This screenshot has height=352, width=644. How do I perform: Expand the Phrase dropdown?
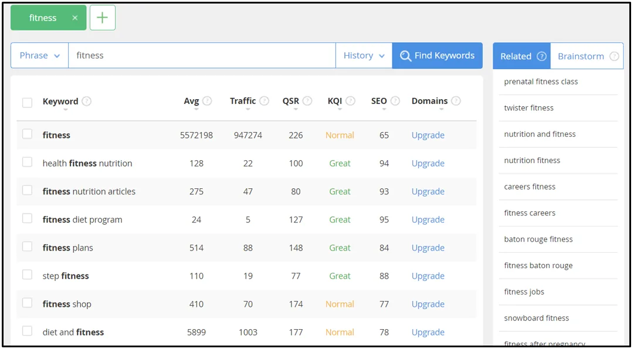39,56
